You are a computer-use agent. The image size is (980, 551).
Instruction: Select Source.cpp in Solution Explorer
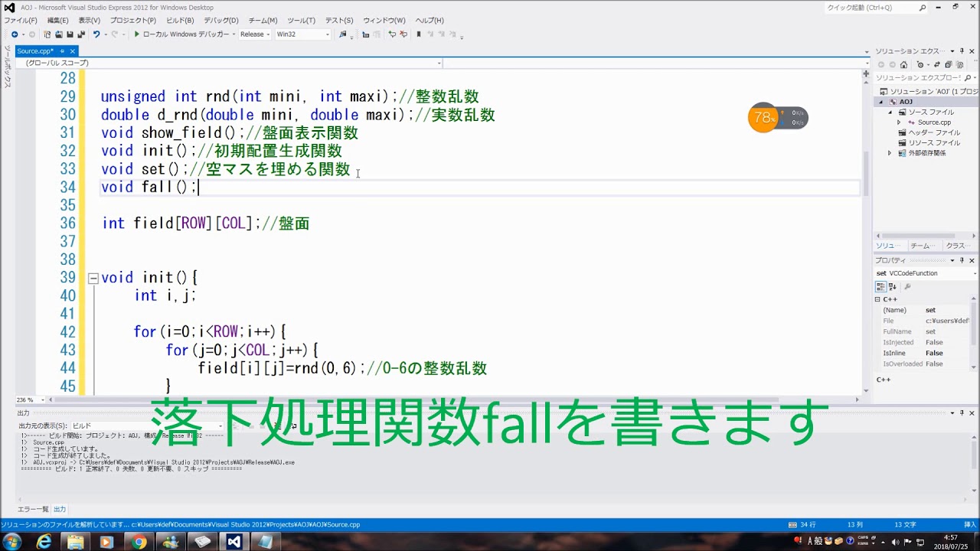(x=934, y=122)
